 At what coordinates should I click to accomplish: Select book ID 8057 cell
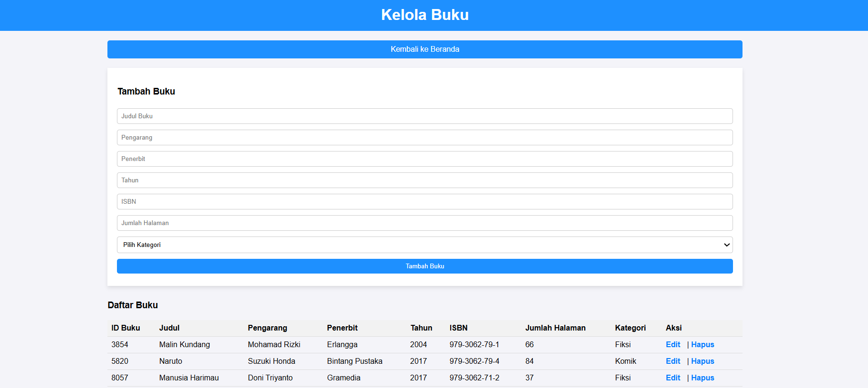[120, 378]
